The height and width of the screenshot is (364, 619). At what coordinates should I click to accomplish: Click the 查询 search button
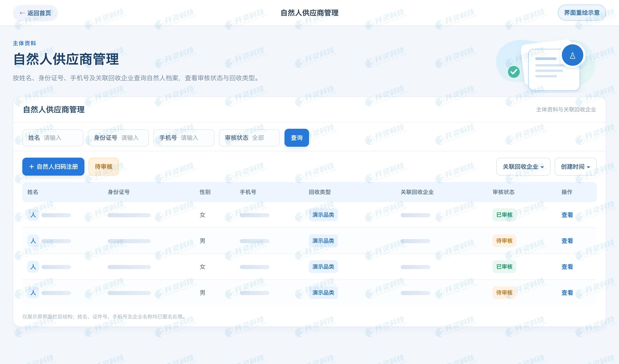(297, 138)
